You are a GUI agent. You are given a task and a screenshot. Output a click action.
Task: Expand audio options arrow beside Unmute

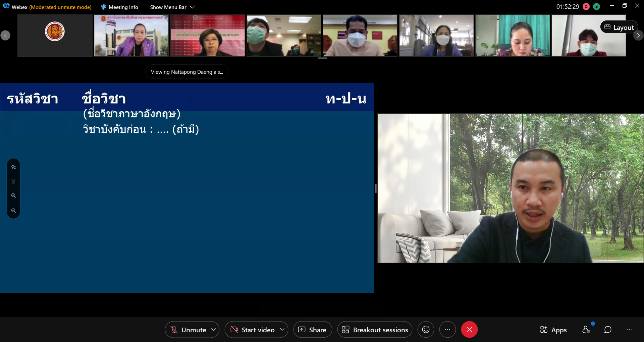click(213, 330)
